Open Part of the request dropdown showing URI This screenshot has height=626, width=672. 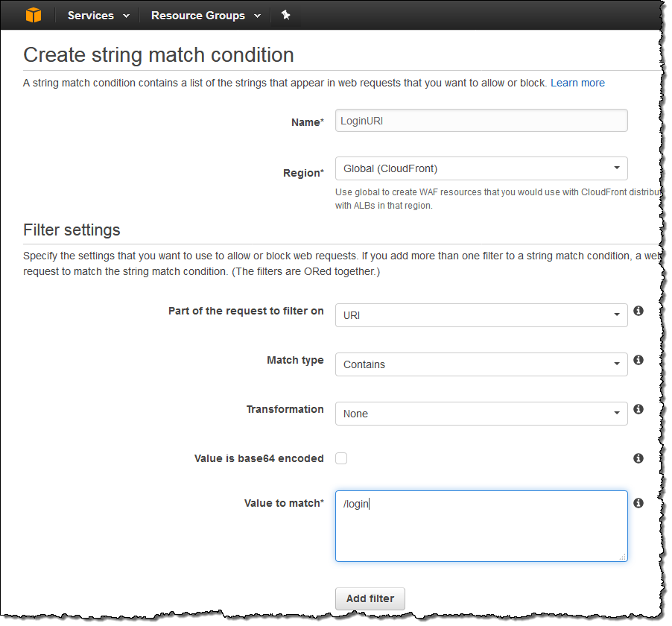(481, 315)
